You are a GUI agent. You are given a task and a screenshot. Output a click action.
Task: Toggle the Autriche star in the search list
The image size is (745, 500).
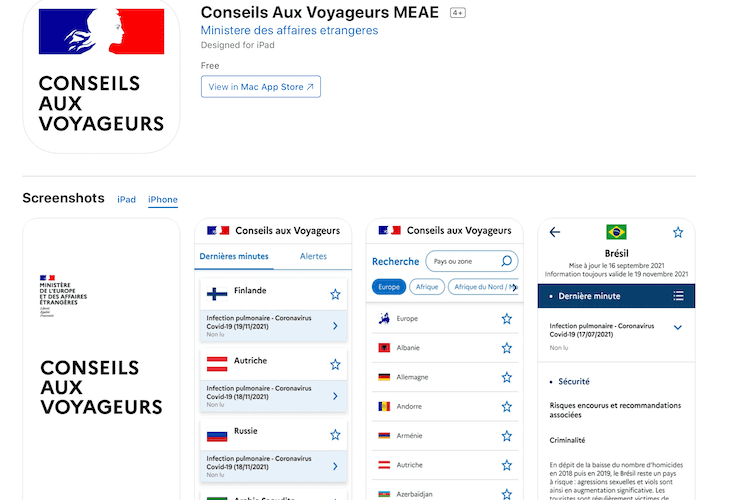(x=506, y=465)
